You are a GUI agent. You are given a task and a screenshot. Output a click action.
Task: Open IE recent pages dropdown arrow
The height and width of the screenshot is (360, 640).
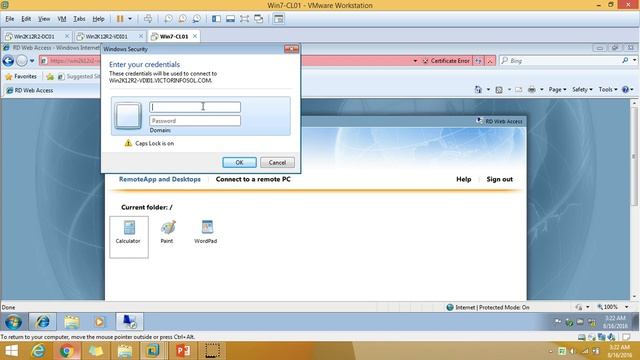(32, 61)
